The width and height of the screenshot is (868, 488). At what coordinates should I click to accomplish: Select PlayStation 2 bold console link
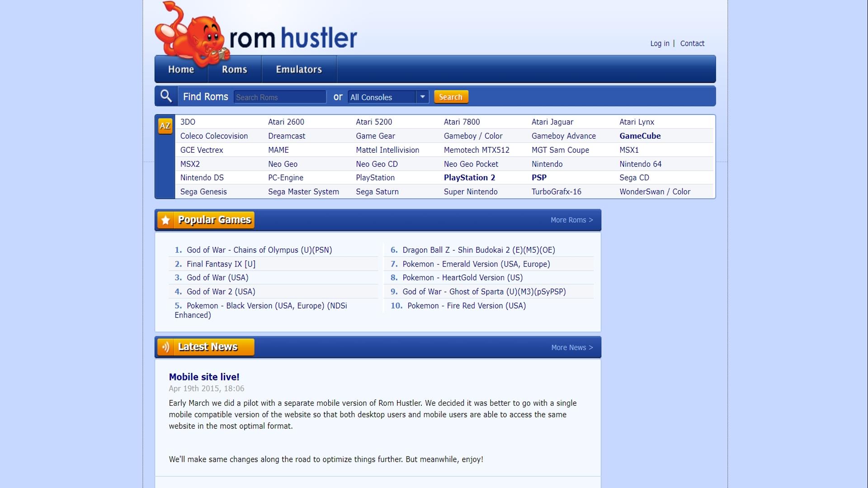470,178
